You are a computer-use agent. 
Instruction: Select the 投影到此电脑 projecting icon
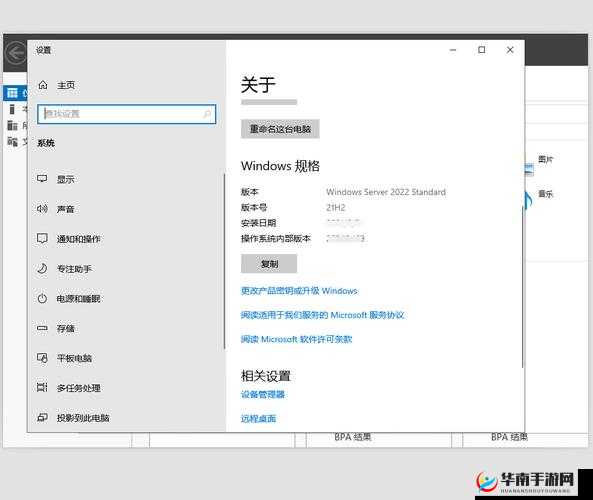[42, 417]
